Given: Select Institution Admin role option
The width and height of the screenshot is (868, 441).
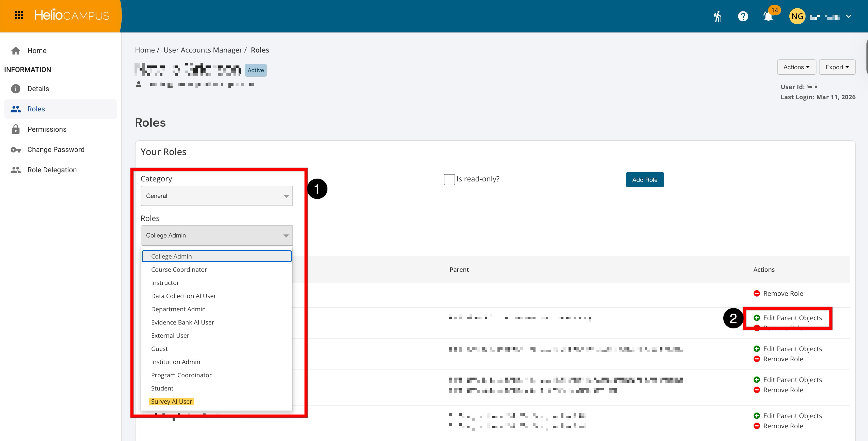Looking at the screenshot, I should pyautogui.click(x=176, y=362).
